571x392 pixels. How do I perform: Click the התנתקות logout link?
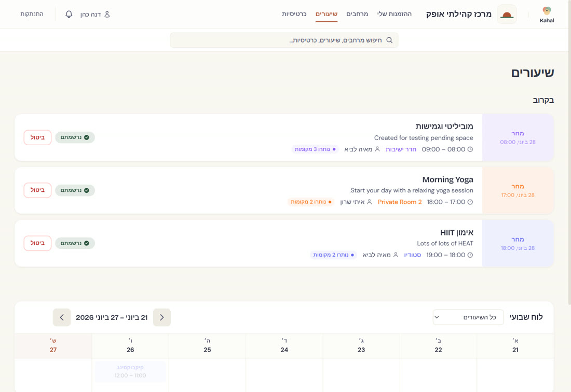click(x=32, y=14)
